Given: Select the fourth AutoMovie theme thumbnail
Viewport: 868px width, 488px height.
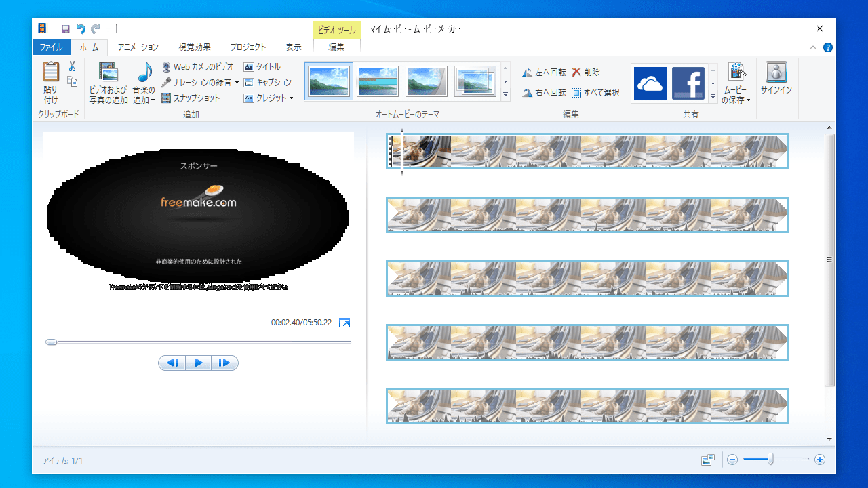Looking at the screenshot, I should 475,81.
